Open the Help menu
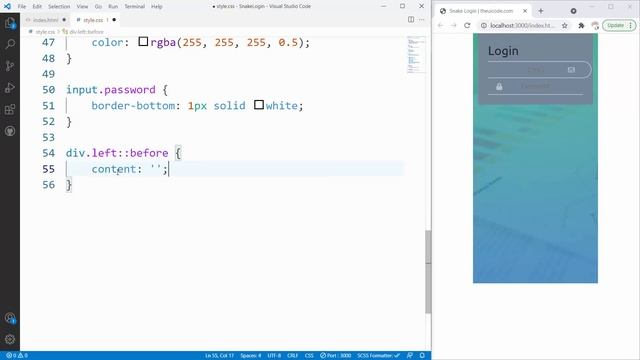The height and width of the screenshot is (360, 640). 157,7
